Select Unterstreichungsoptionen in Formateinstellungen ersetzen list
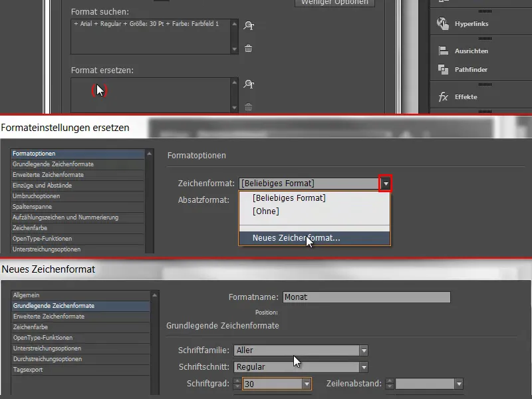Image resolution: width=532 pixels, height=399 pixels. (x=78, y=249)
